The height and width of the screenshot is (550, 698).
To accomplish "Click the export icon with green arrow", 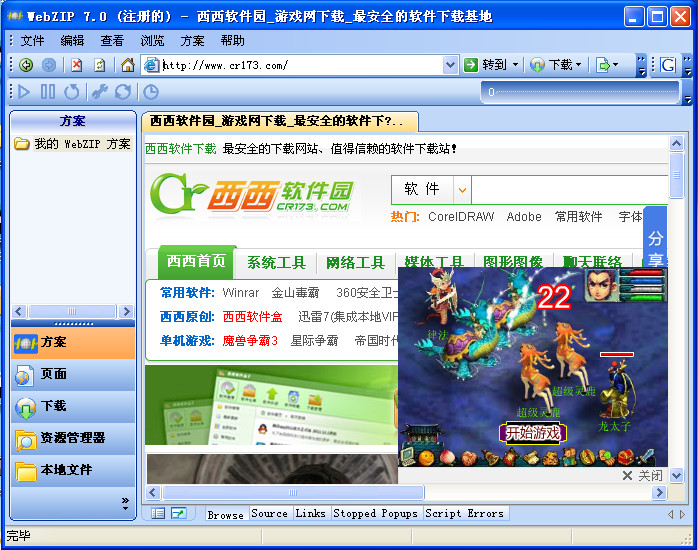I will click(603, 65).
